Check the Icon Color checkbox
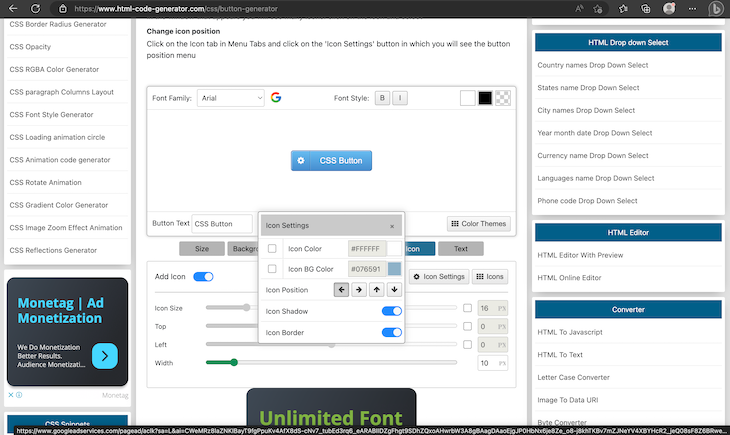Screen dimensions: 730x435 (x=272, y=248)
